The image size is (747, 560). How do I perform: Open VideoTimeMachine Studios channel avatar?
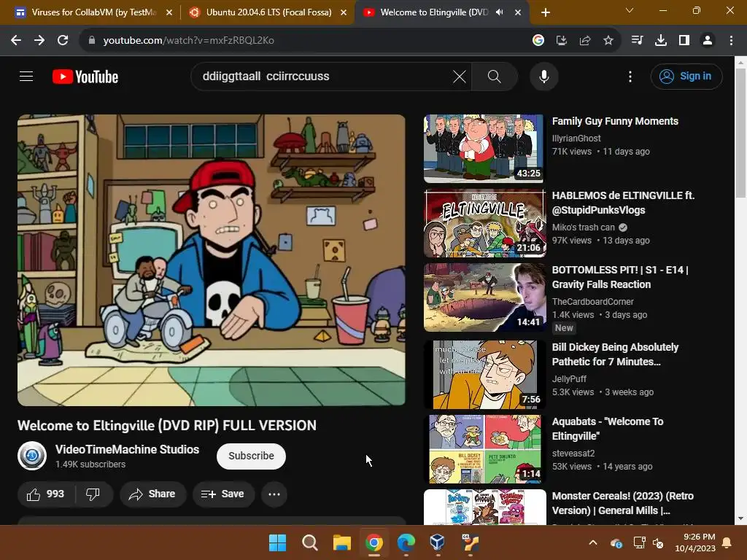(x=32, y=456)
